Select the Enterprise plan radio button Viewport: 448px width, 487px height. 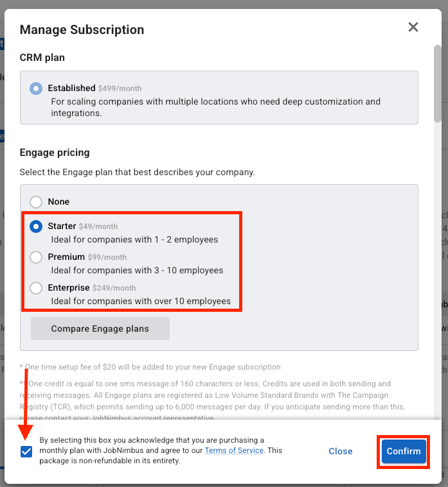(36, 288)
